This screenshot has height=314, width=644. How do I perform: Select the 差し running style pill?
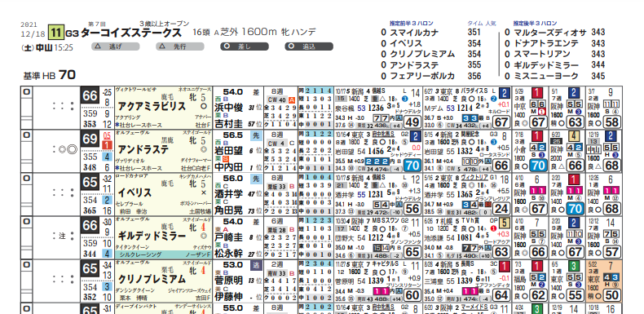(245, 46)
